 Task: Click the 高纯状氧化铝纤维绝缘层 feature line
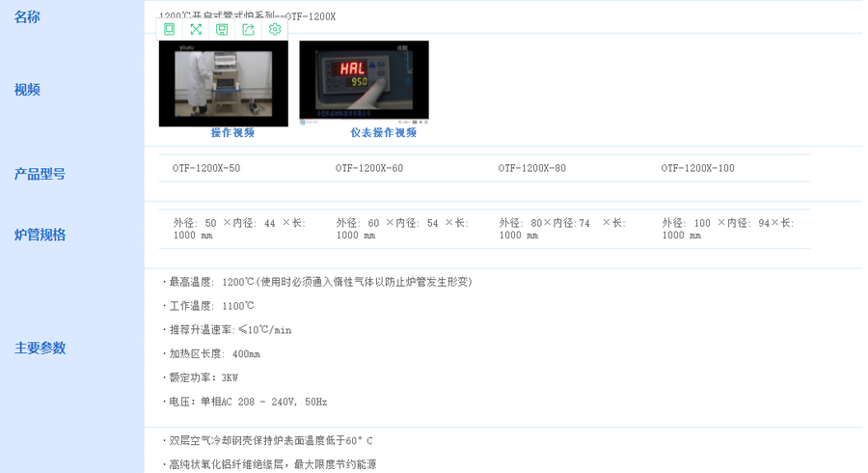pos(269,464)
